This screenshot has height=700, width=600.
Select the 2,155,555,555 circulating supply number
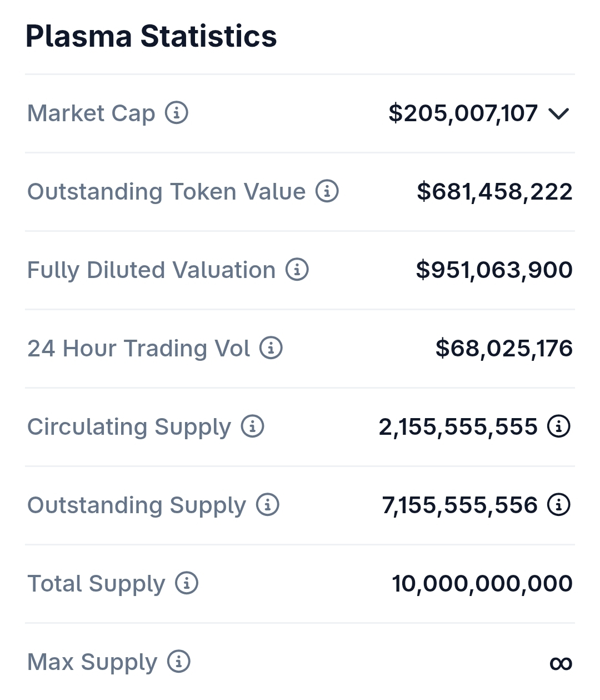coord(458,426)
